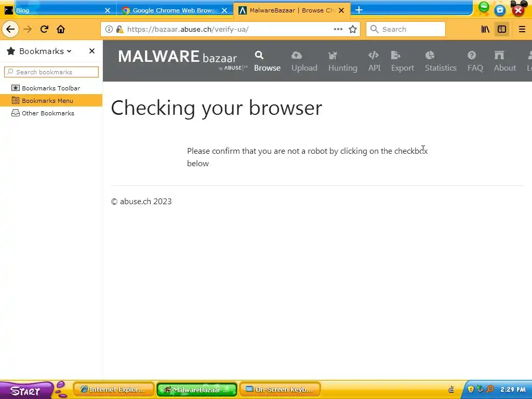Open the Export page in navigation
532x399 pixels.
coord(403,61)
